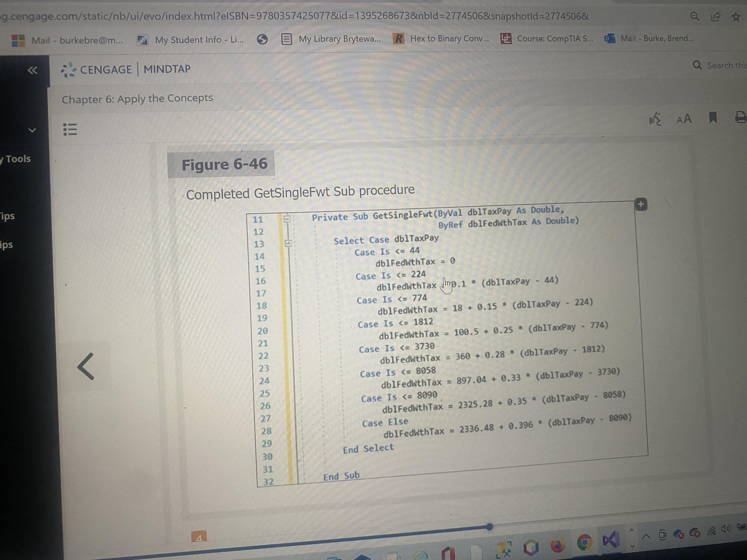The height and width of the screenshot is (560, 747).
Task: Go to previous page arrow
Action: point(86,367)
